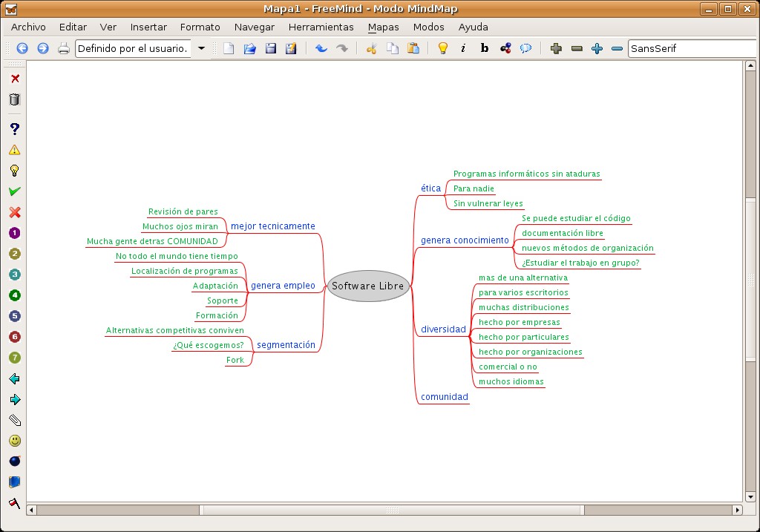
Task: Add the left arrow icon in sidebar
Action: (15, 378)
